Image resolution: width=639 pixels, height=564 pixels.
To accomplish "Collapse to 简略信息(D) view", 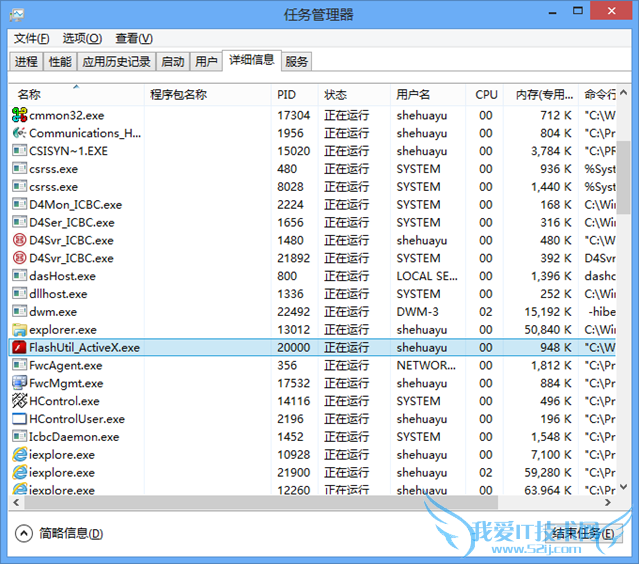I will pyautogui.click(x=59, y=533).
